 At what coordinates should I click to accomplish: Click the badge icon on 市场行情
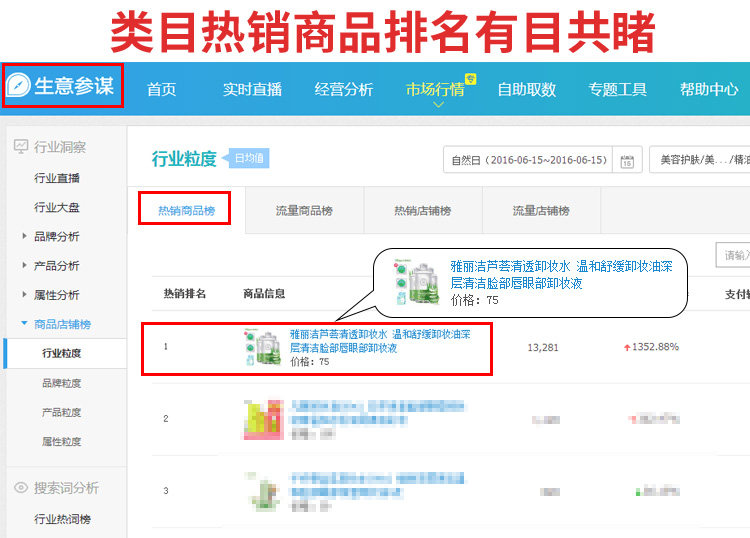[x=471, y=79]
